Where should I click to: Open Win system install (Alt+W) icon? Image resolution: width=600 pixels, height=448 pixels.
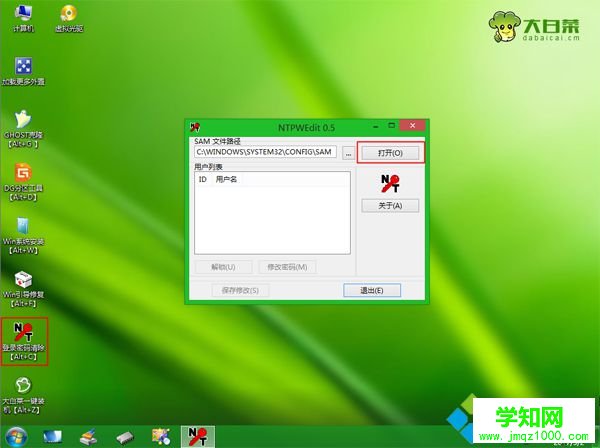[23, 236]
